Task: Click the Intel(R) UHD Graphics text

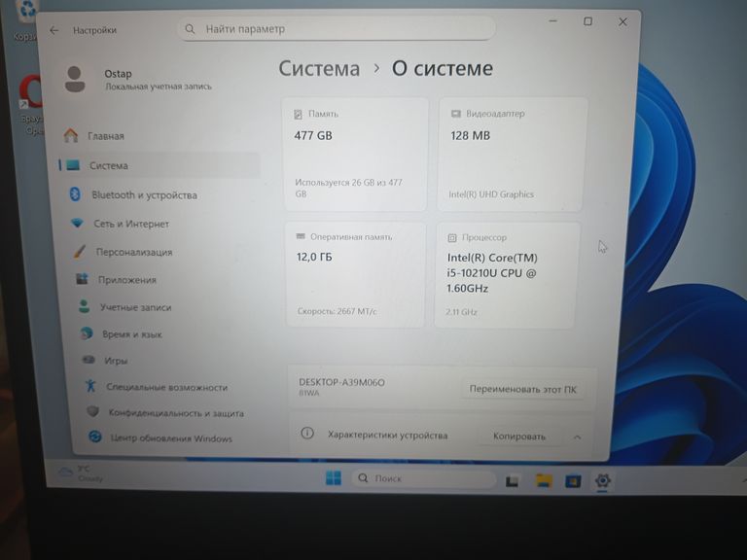Action: (491, 194)
